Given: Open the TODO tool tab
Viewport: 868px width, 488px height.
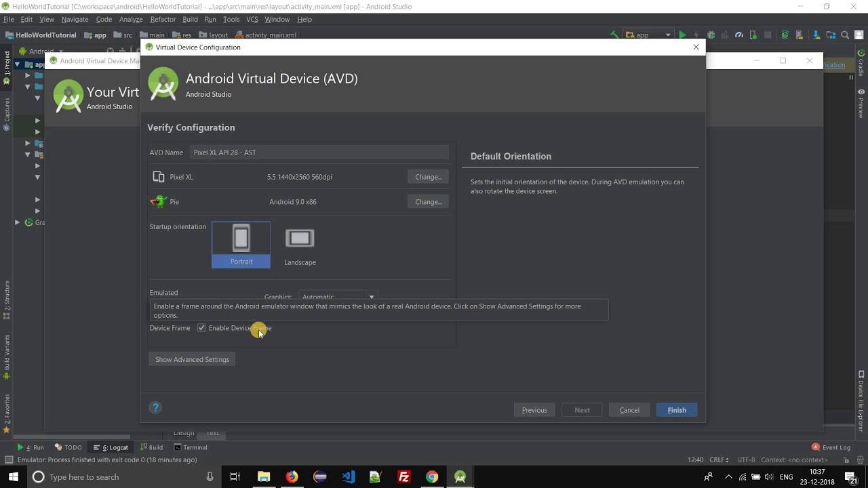Looking at the screenshot, I should (x=68, y=447).
